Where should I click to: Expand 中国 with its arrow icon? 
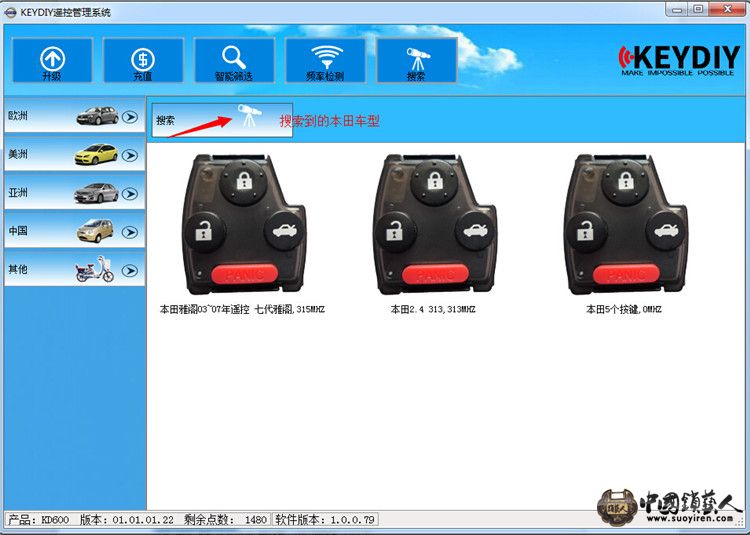130,232
